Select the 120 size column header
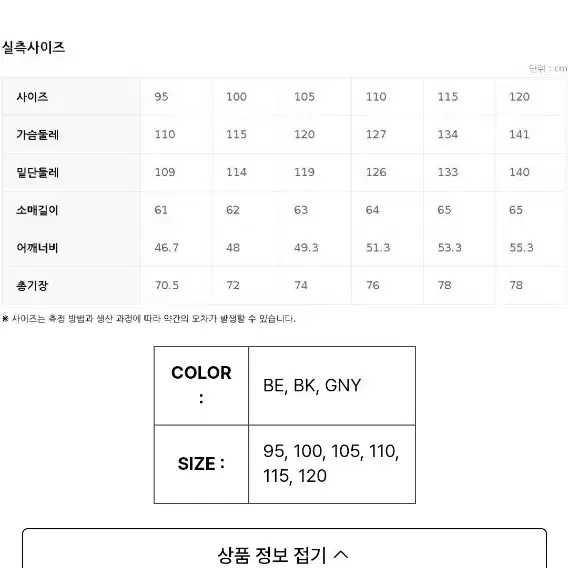This screenshot has height=568, width=568. click(519, 97)
